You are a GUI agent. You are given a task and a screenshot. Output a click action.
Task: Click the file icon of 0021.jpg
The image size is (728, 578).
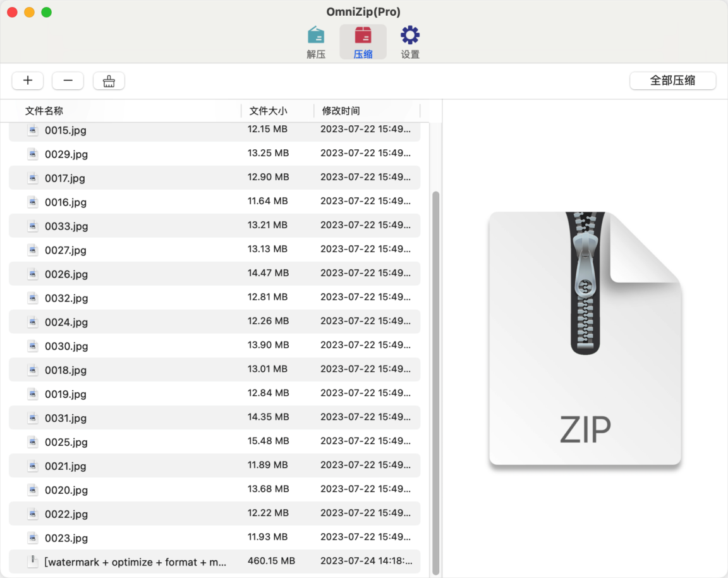coord(32,466)
